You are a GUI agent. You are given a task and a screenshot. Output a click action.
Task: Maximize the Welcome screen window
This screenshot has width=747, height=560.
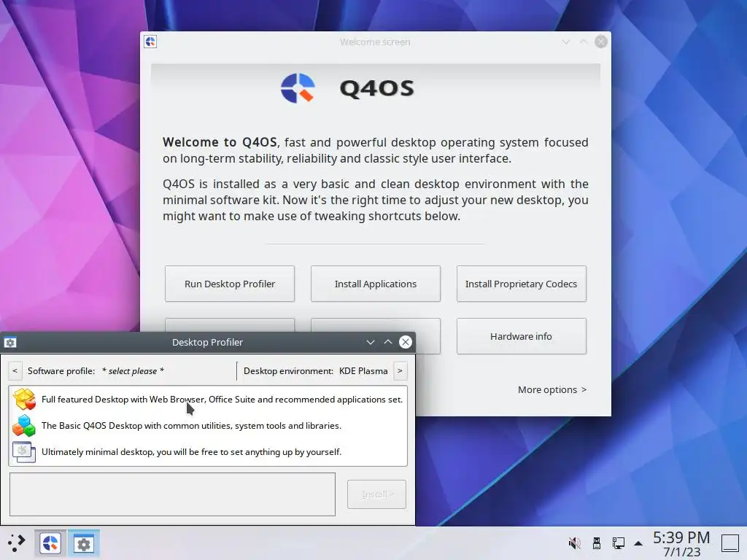coord(583,42)
